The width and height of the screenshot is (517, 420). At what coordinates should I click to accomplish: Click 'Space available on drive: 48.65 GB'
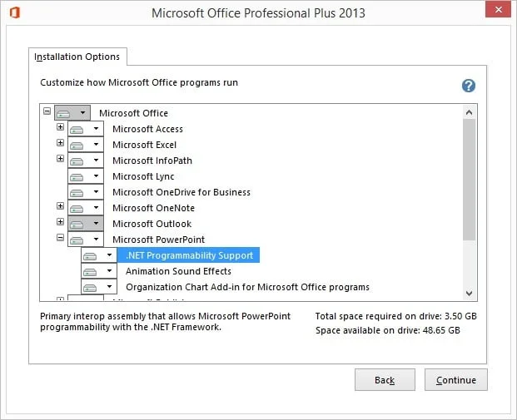pyautogui.click(x=387, y=330)
